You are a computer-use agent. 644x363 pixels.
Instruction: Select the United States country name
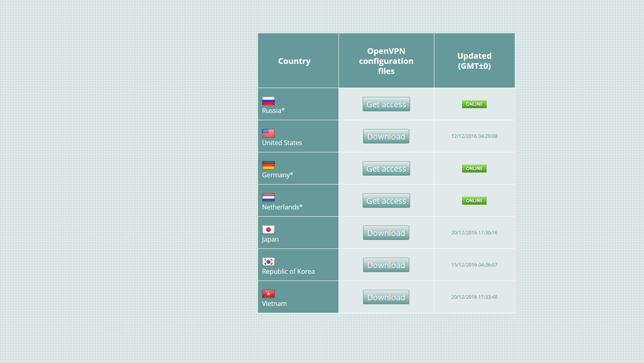[282, 143]
